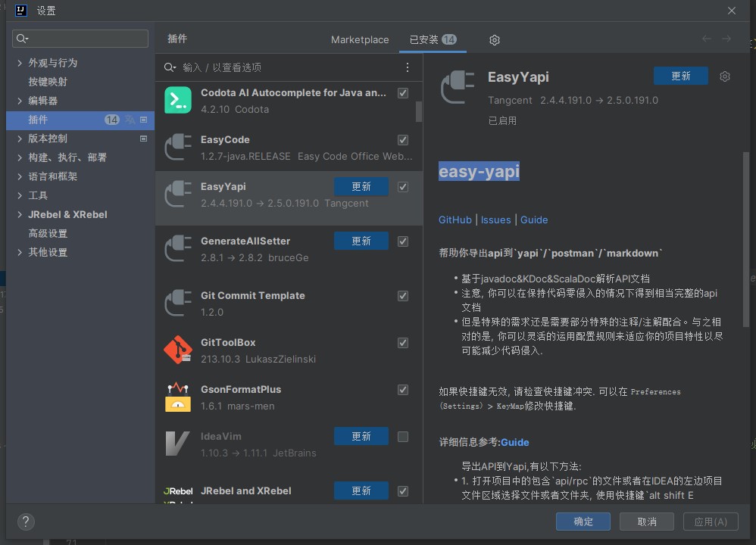Click the EasyCode plugin icon
This screenshot has height=545, width=756.
pos(178,147)
